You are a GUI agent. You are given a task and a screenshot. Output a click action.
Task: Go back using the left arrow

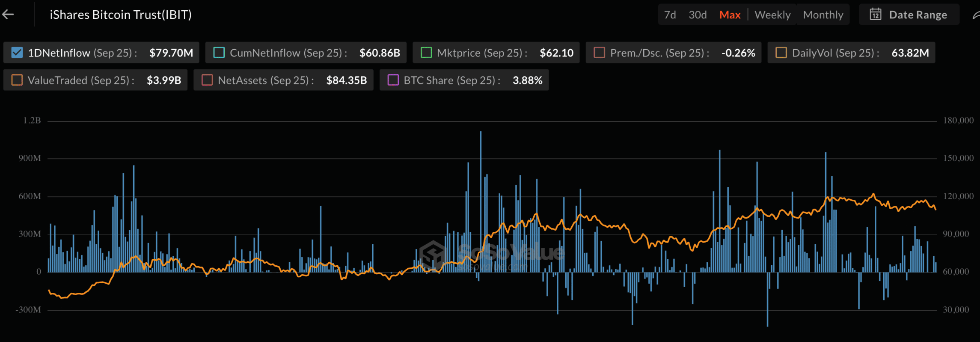coord(8,15)
